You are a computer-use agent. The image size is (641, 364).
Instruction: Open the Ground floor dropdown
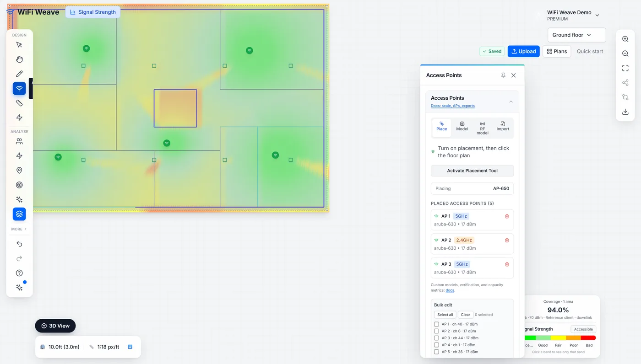pyautogui.click(x=576, y=35)
